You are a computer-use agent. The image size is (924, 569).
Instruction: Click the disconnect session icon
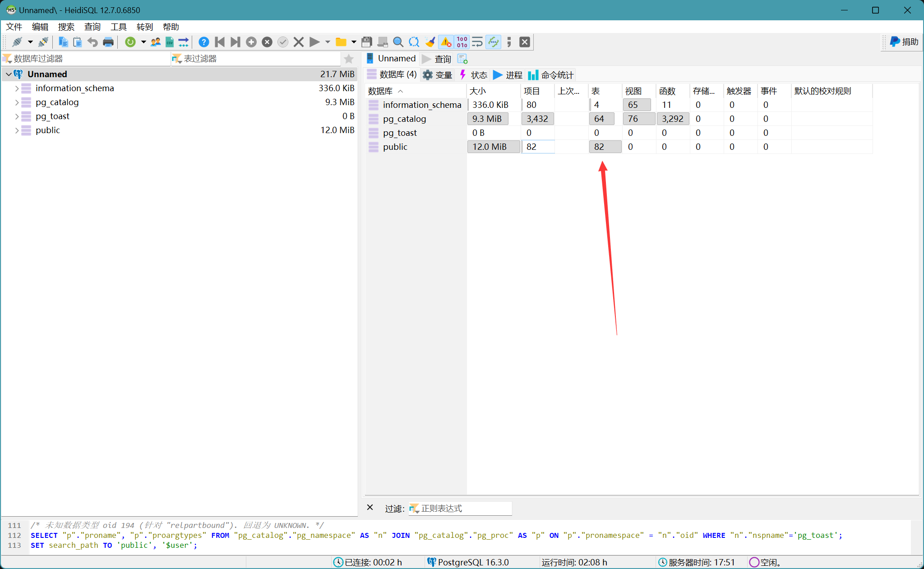click(x=43, y=42)
